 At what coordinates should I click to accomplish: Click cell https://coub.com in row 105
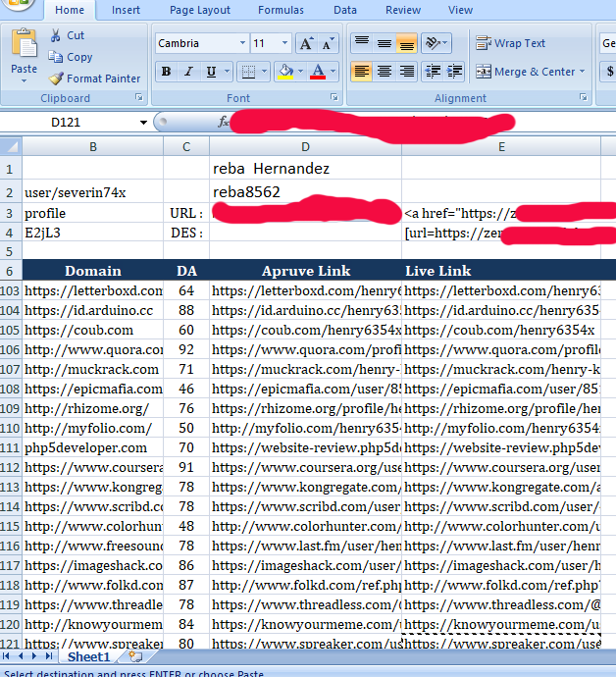pyautogui.click(x=93, y=331)
